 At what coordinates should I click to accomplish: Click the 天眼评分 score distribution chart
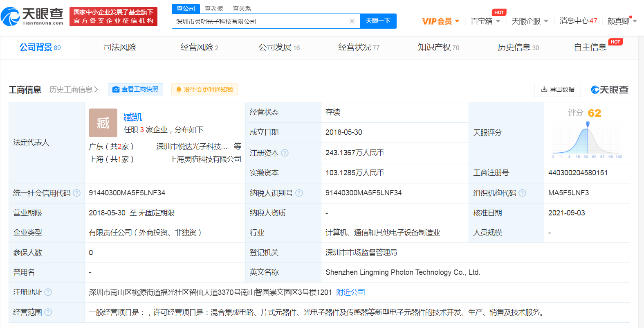point(587,140)
